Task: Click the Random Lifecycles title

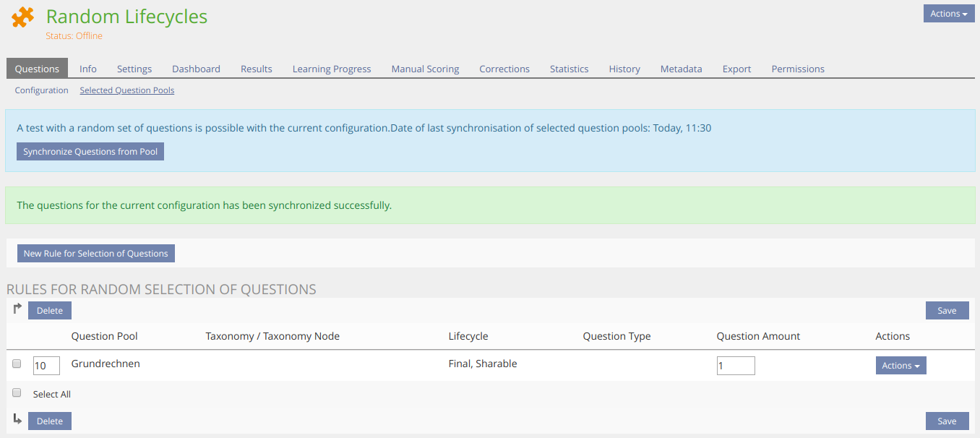Action: (x=126, y=17)
